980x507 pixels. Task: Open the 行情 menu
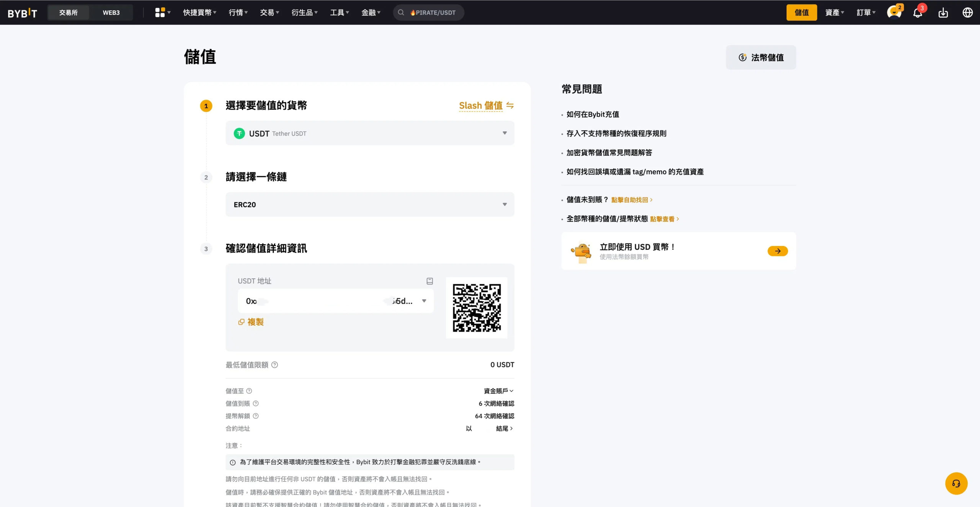[x=238, y=13]
